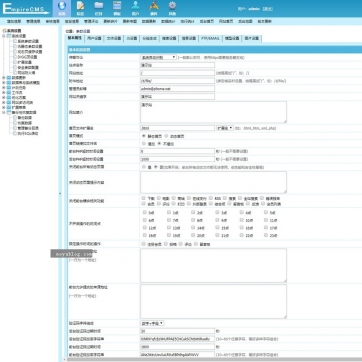The width and height of the screenshot is (362, 362).
Task: Open the homepage file extension dropdown
Action: click(225, 128)
